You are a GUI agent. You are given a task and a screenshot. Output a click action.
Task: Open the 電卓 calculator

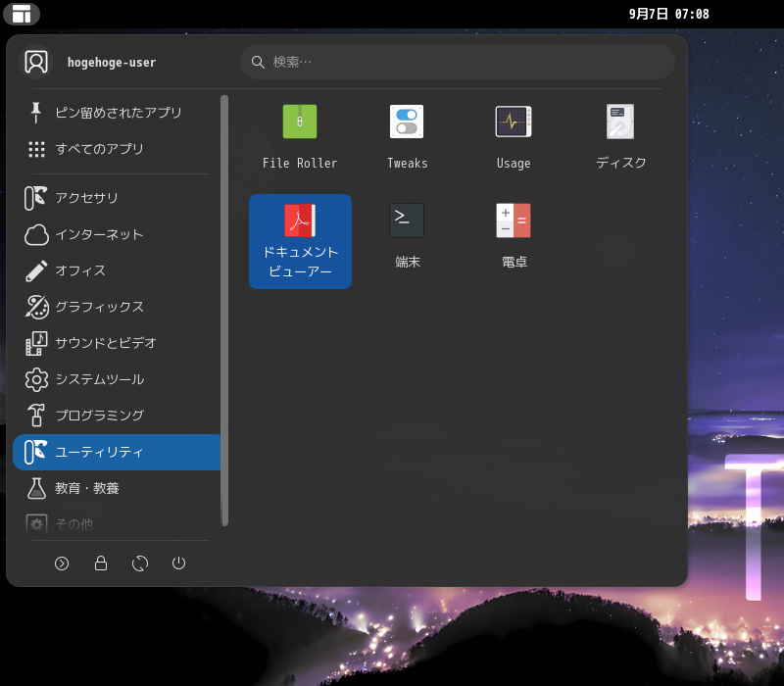click(x=514, y=236)
